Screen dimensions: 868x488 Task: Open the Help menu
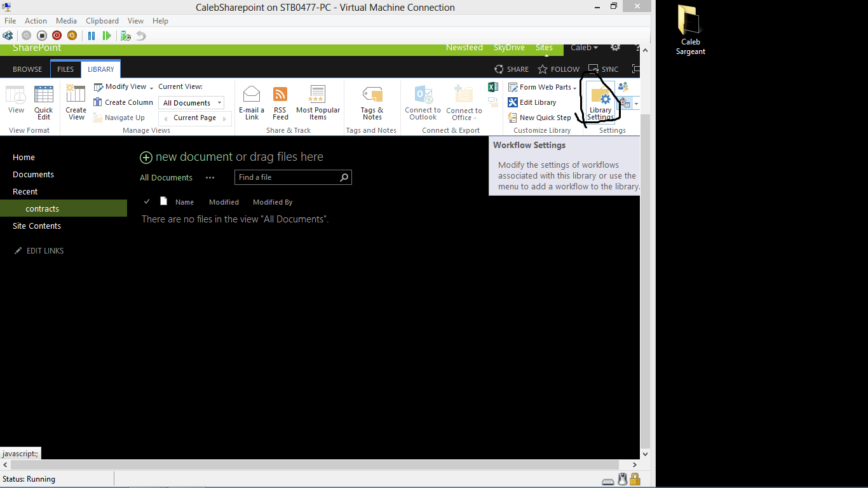pos(160,21)
